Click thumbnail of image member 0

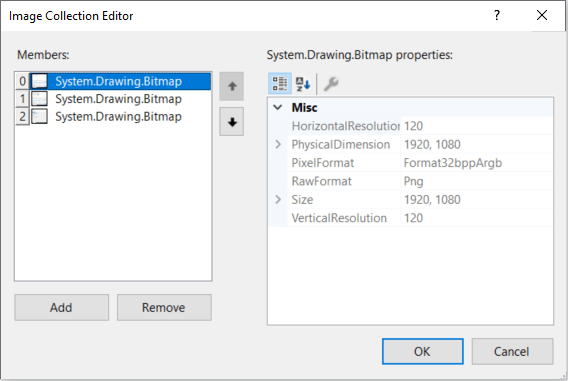(x=39, y=81)
